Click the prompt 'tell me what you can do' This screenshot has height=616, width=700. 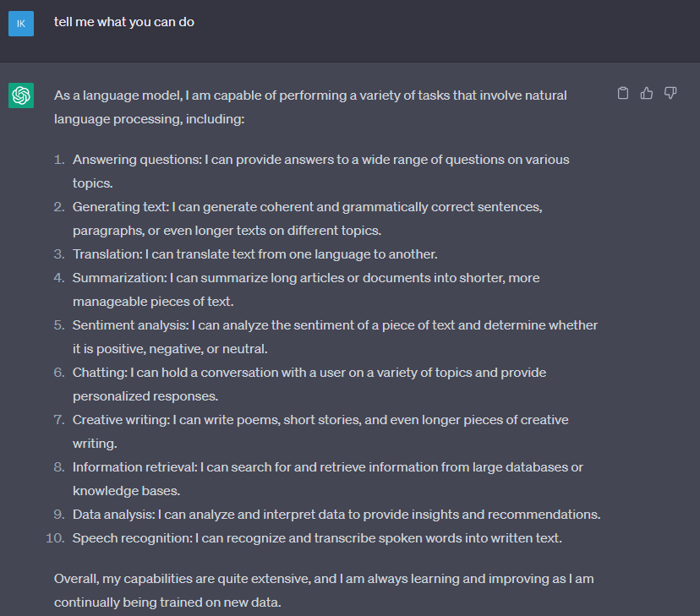124,22
